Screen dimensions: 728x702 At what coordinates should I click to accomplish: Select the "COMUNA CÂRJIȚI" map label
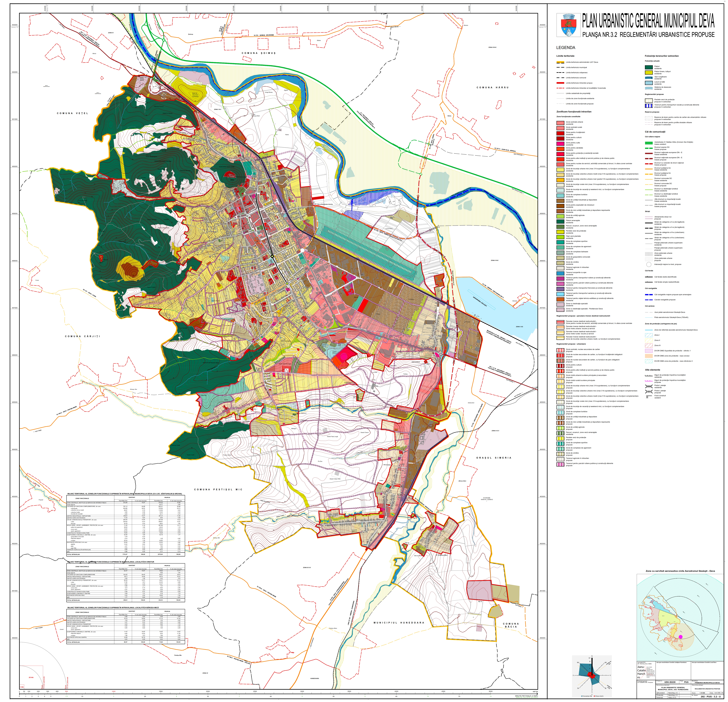point(82,336)
